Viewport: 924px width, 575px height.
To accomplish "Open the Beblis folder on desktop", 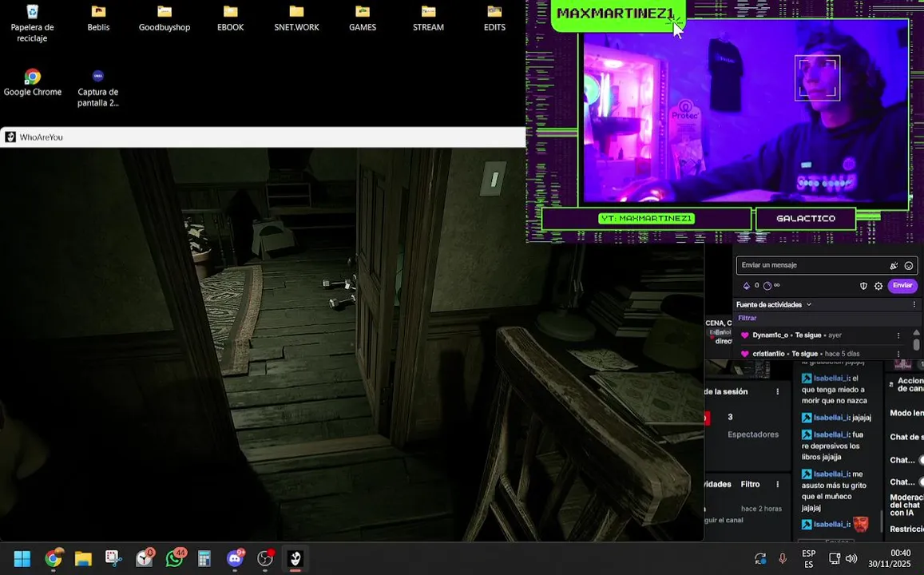I will click(98, 18).
